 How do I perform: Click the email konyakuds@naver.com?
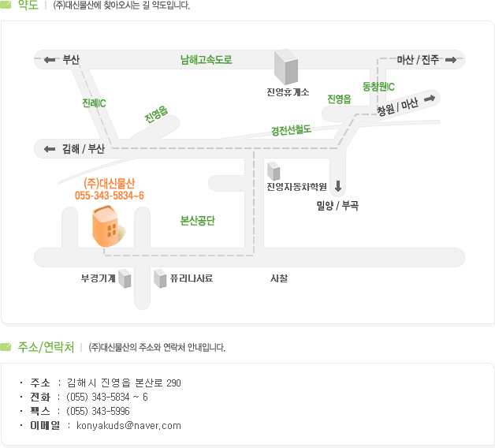(128, 426)
